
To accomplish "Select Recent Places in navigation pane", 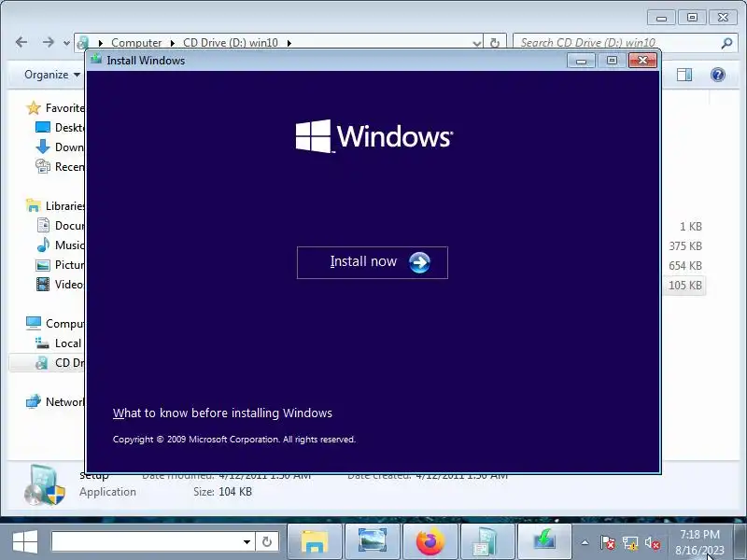I will click(61, 167).
